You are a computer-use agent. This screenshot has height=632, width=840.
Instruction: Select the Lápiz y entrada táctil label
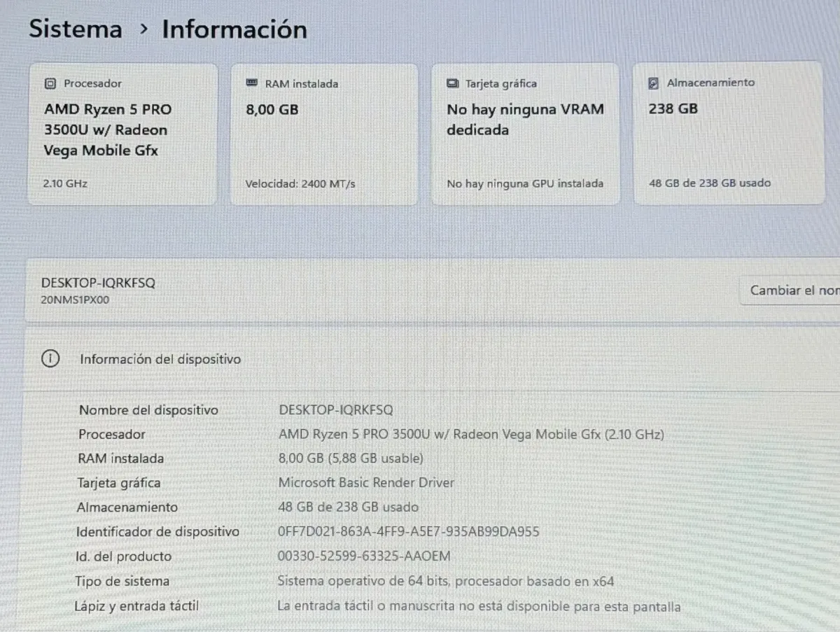[x=137, y=606]
